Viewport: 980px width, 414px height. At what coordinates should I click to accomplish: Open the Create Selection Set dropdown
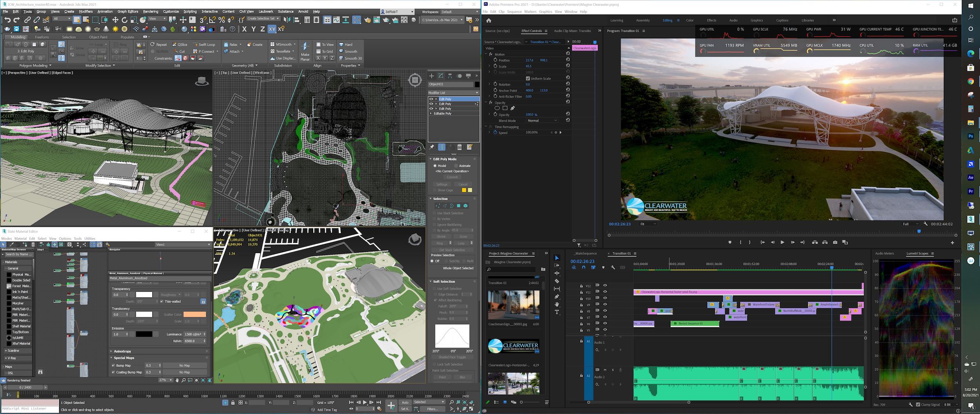coord(263,18)
